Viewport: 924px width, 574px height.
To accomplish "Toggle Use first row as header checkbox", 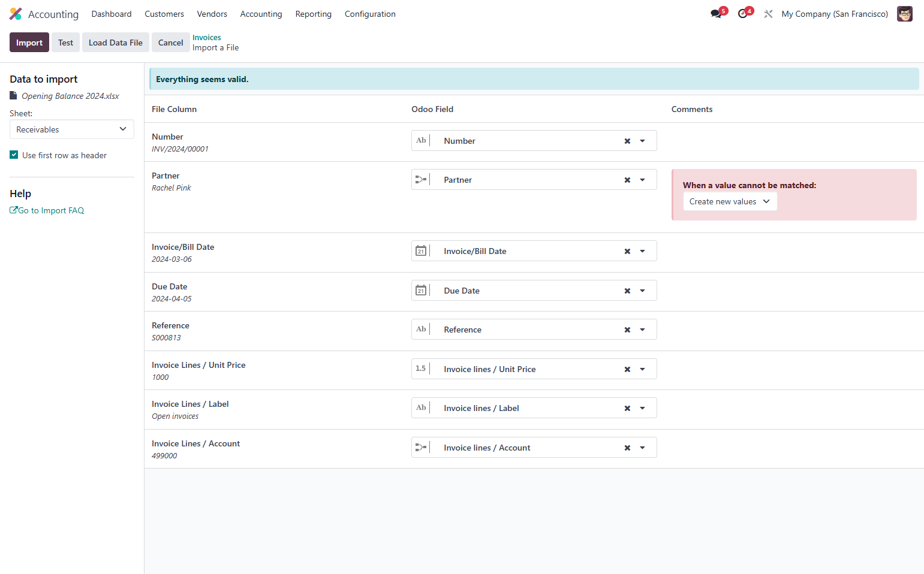I will [14, 155].
